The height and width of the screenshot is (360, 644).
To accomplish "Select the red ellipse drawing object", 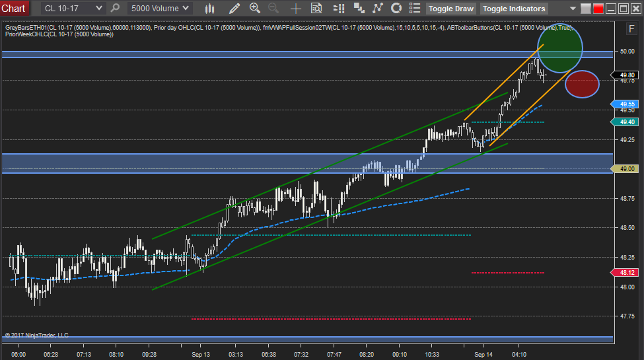I will pos(582,84).
